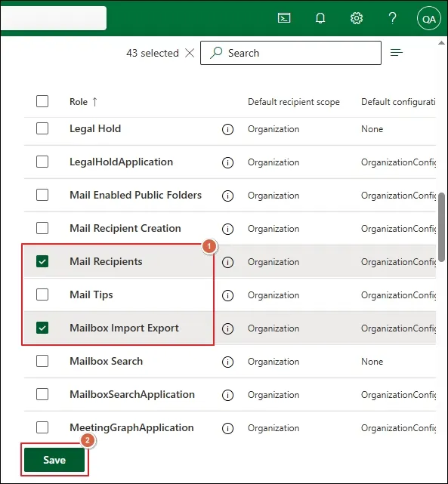Uncheck Mailbox Import Export checkbox
This screenshot has width=448, height=484.
point(42,328)
